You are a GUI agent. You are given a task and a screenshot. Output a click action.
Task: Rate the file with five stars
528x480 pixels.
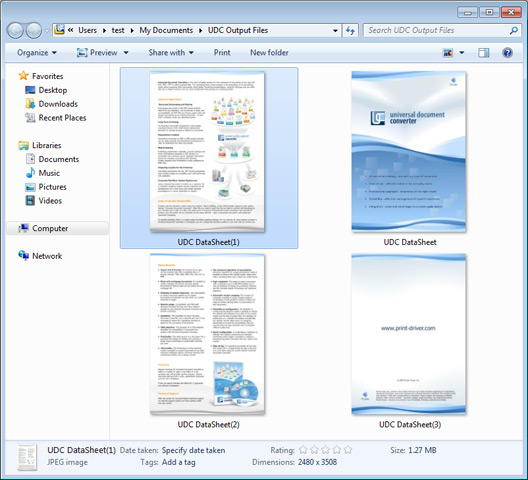[x=348, y=450]
